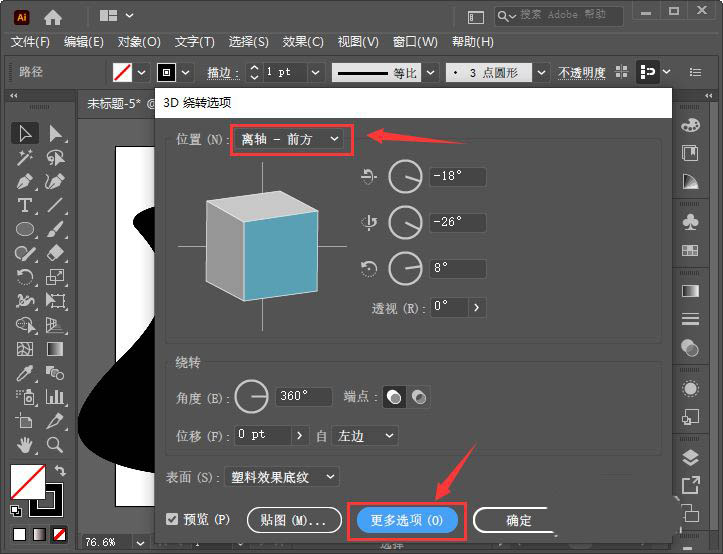Select the Eyedropper tool
This screenshot has width=723, height=554.
25,373
